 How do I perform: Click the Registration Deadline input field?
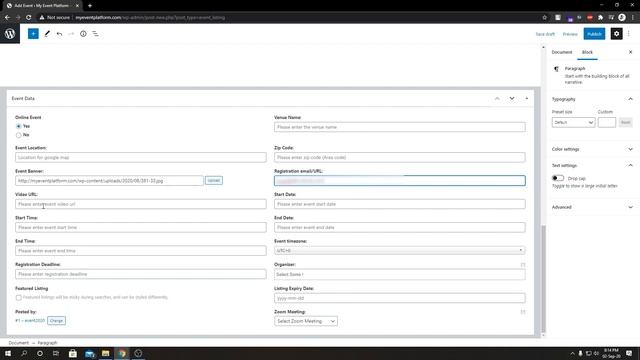click(141, 274)
